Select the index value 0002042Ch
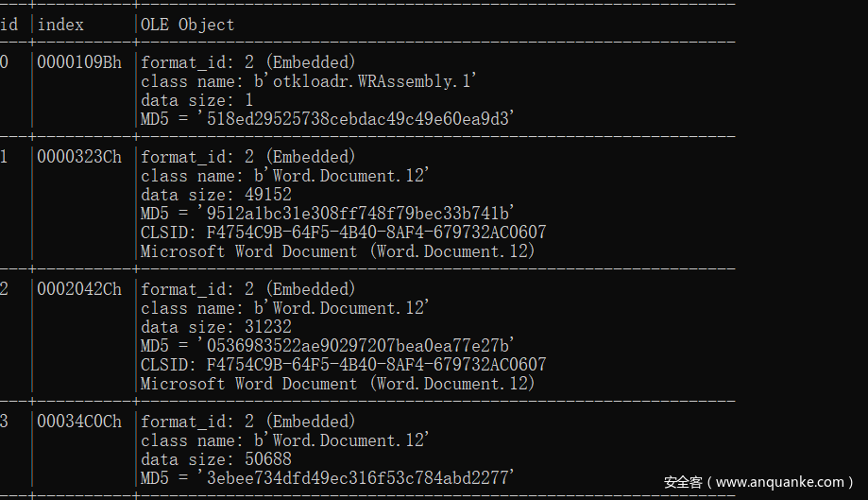This screenshot has height=500, width=868. point(79,289)
